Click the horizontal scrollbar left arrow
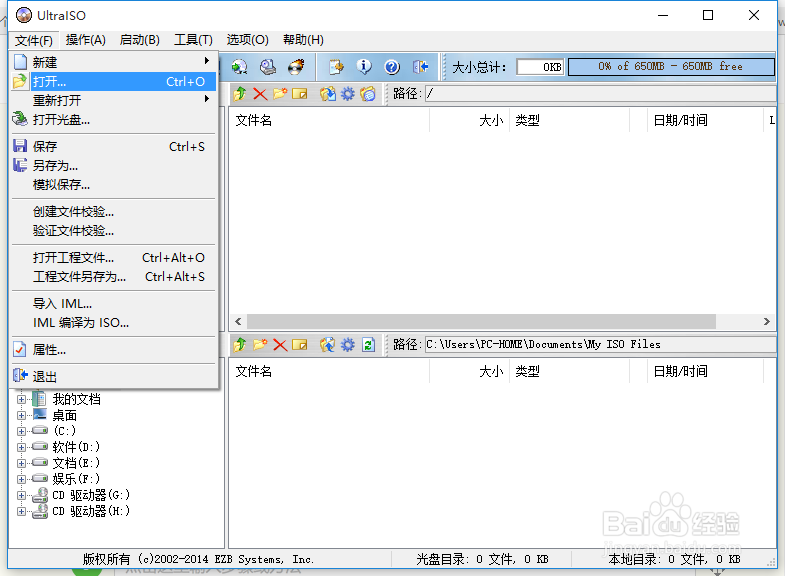Screen dimensions: 785x576 (238, 321)
